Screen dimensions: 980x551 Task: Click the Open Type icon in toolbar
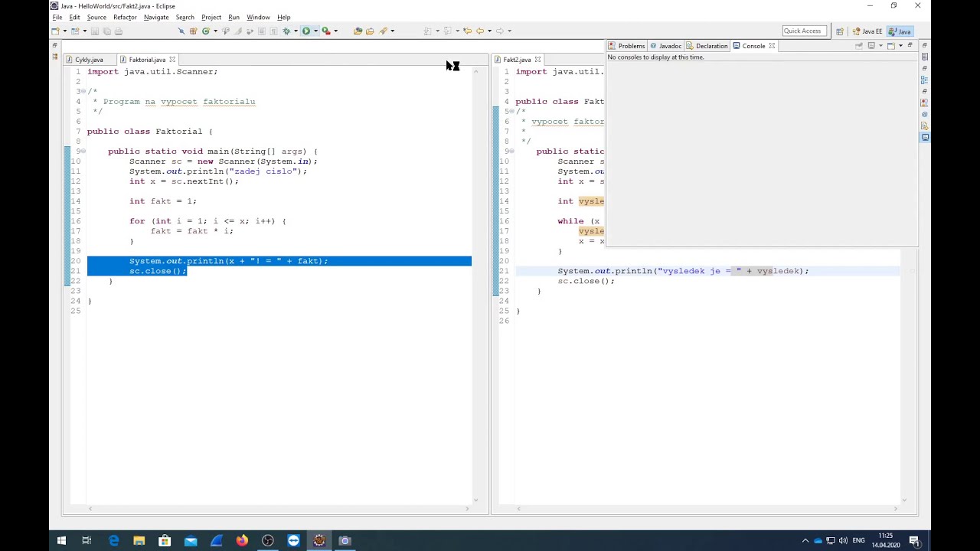tap(358, 31)
